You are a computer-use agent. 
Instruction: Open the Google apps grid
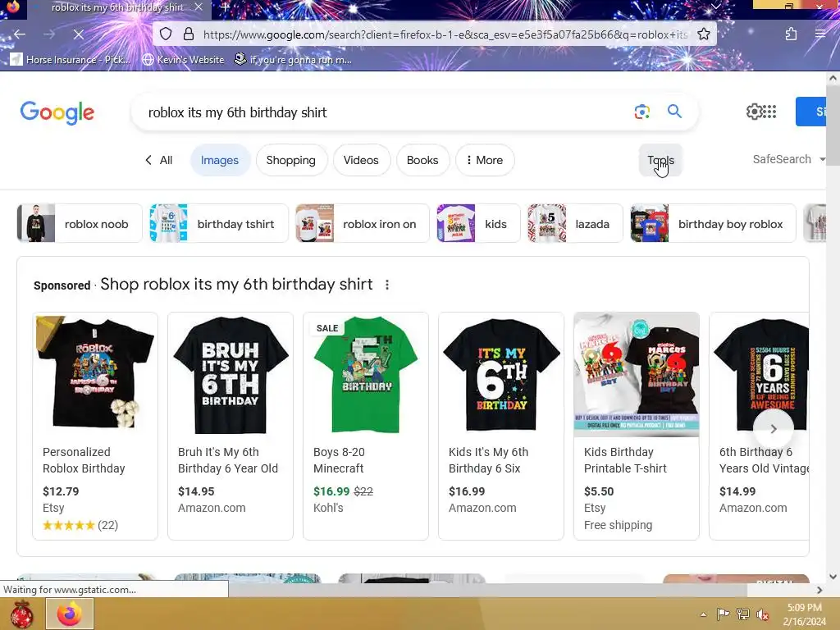point(769,112)
